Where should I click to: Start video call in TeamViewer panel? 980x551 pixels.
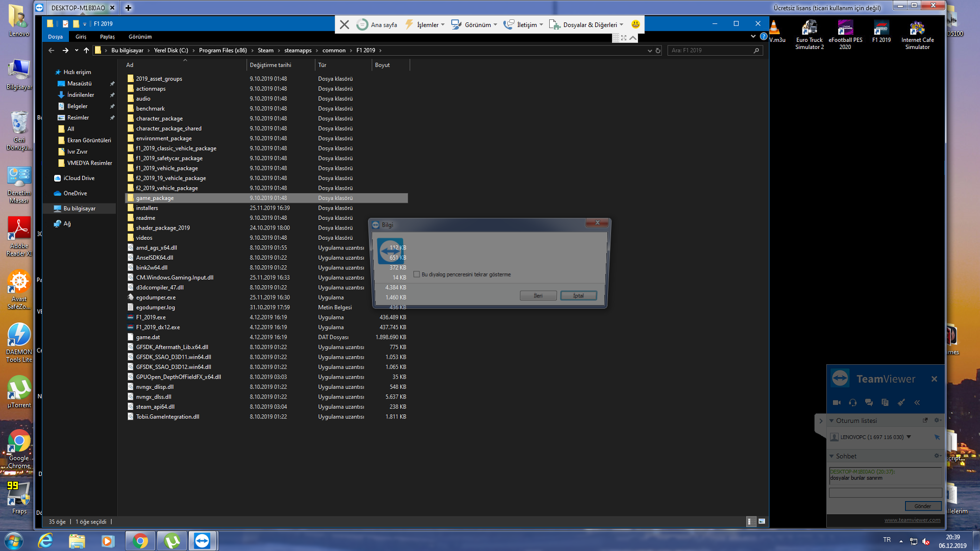click(836, 403)
